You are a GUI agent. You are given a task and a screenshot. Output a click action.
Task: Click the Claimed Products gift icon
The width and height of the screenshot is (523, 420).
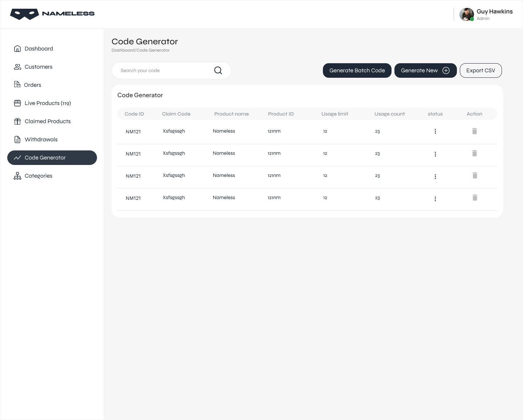(x=17, y=121)
